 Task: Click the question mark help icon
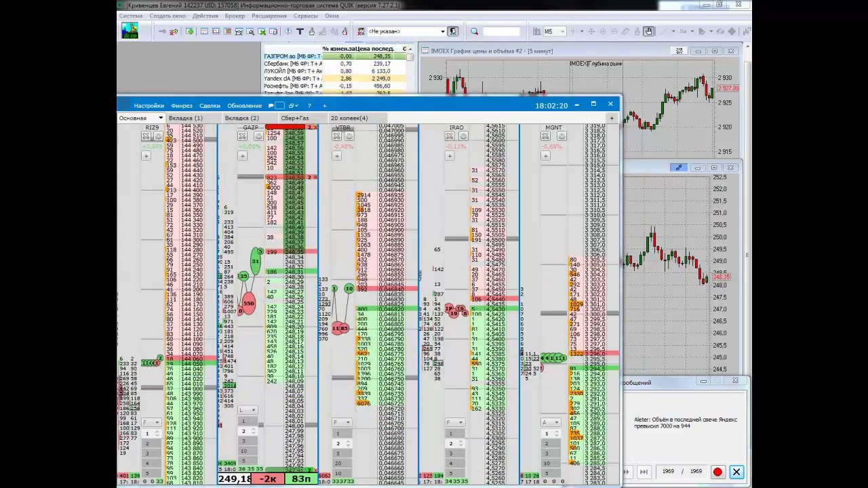(309, 106)
